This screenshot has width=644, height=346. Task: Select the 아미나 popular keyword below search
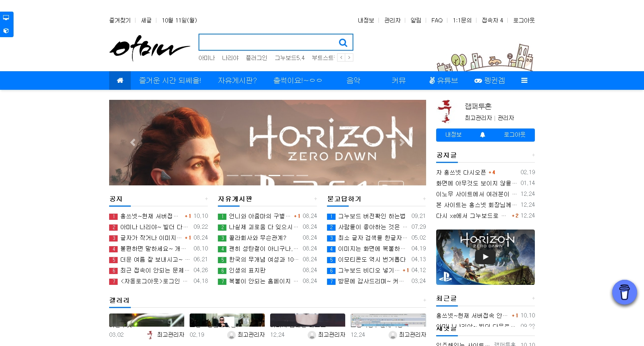[x=207, y=58]
